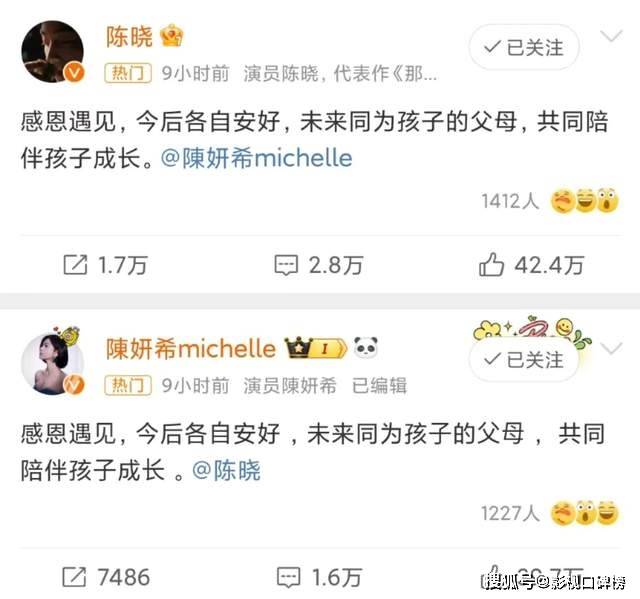Like the post with 42.4万 likes
This screenshot has width=640, height=599.
click(x=491, y=264)
